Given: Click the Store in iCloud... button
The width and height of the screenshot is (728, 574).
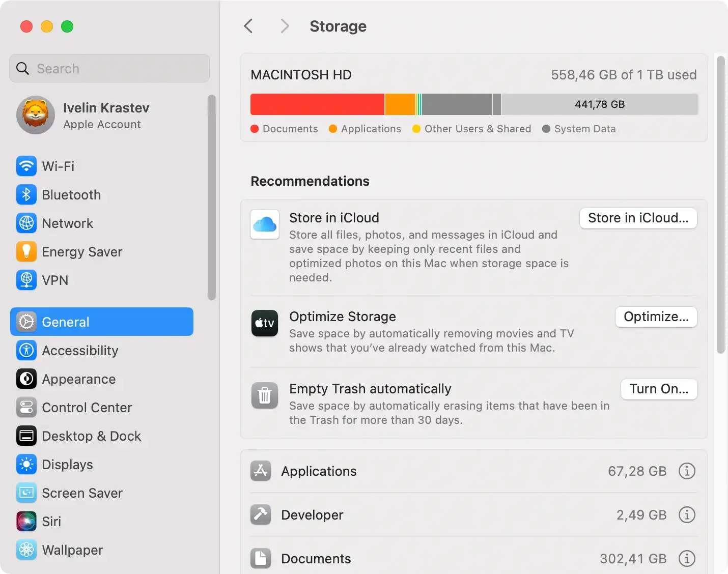Looking at the screenshot, I should [638, 218].
